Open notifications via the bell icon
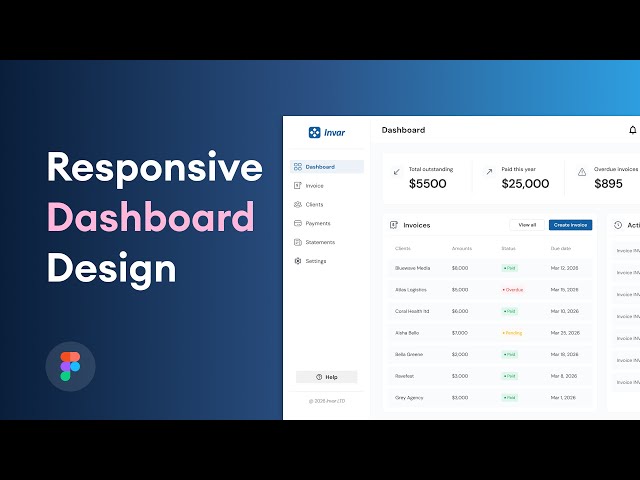 click(633, 130)
